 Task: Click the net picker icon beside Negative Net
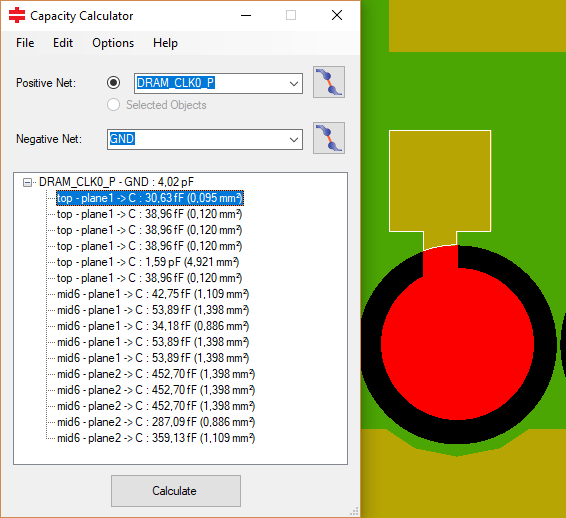tap(328, 138)
